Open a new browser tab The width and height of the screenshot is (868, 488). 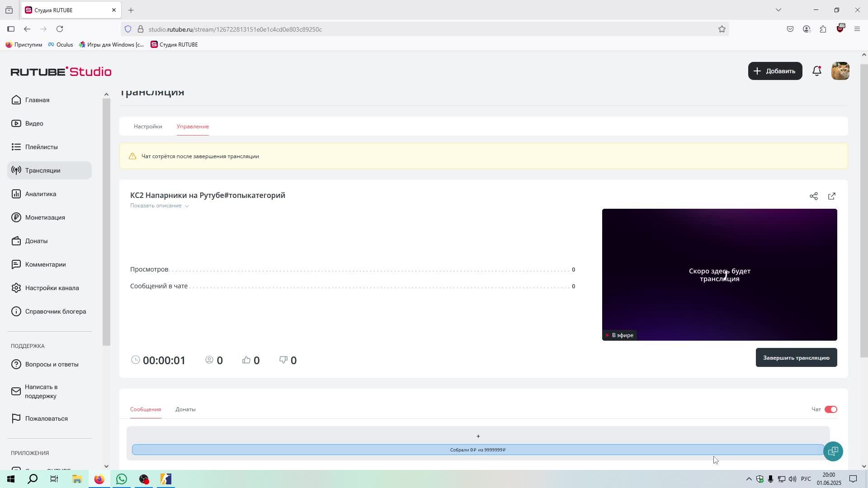(x=131, y=10)
